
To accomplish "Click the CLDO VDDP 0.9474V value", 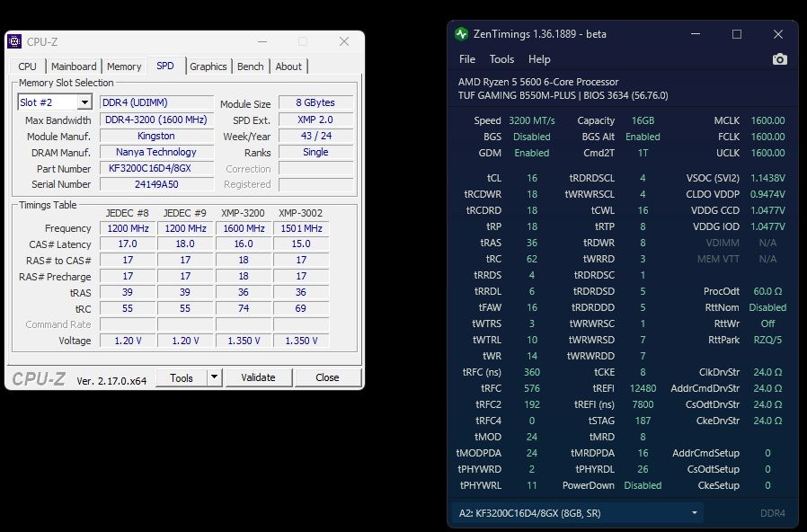I will 767,194.
